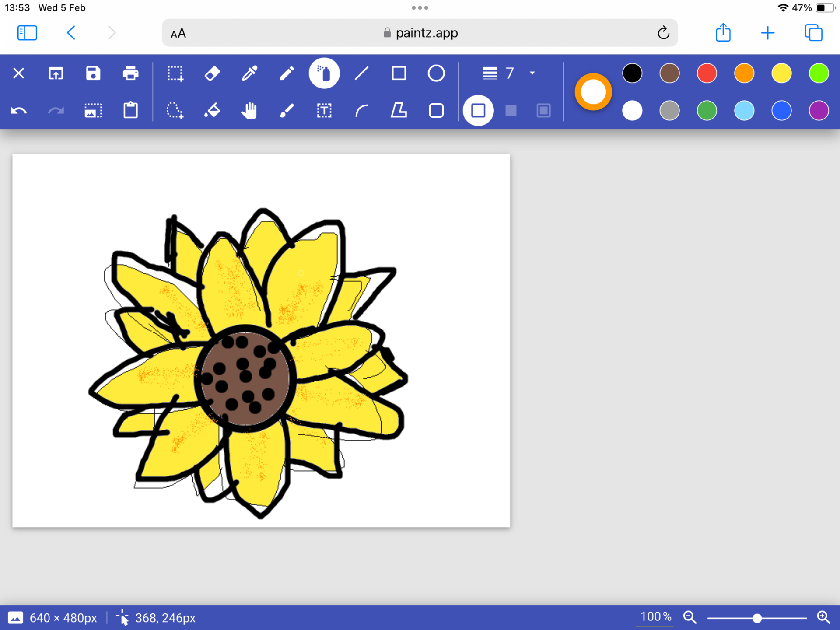The width and height of the screenshot is (840, 630).
Task: Select the flood fill bucket tool
Action: pos(212,111)
